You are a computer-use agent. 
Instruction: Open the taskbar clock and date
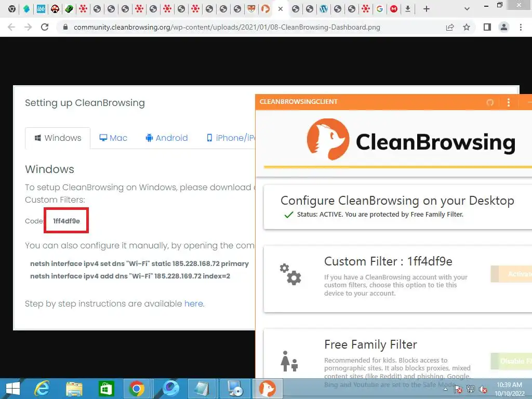pos(509,389)
